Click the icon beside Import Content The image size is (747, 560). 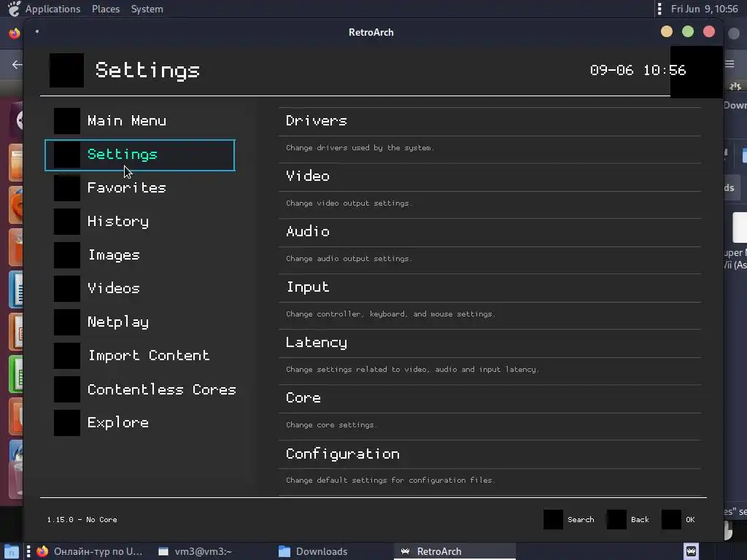[66, 356]
